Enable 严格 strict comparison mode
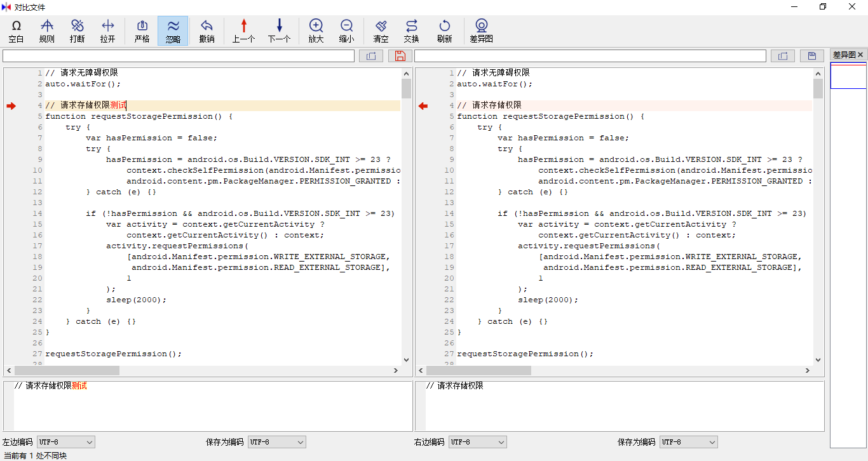Screen dimensions: 868x461 tap(142, 30)
